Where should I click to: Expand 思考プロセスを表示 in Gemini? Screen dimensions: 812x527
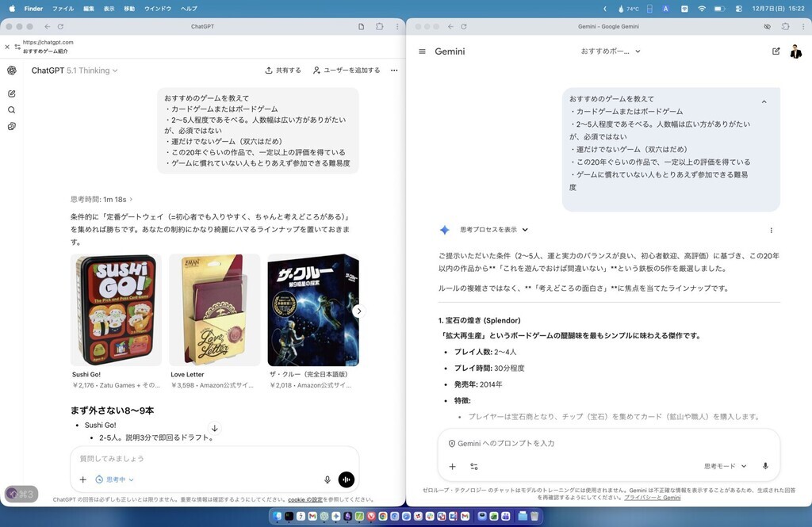(493, 230)
